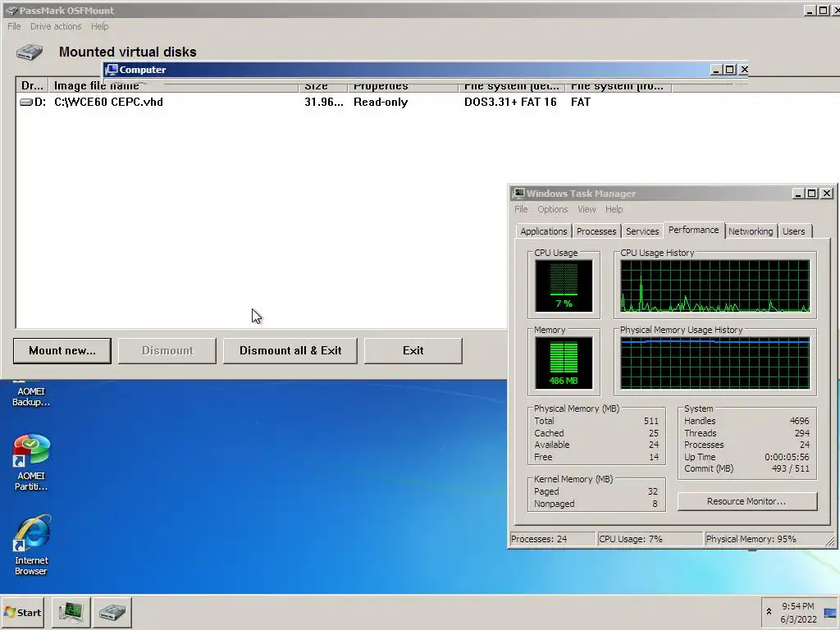Click CPU Usage 7 % meter
Image resolution: width=840 pixels, height=630 pixels.
coord(564,285)
